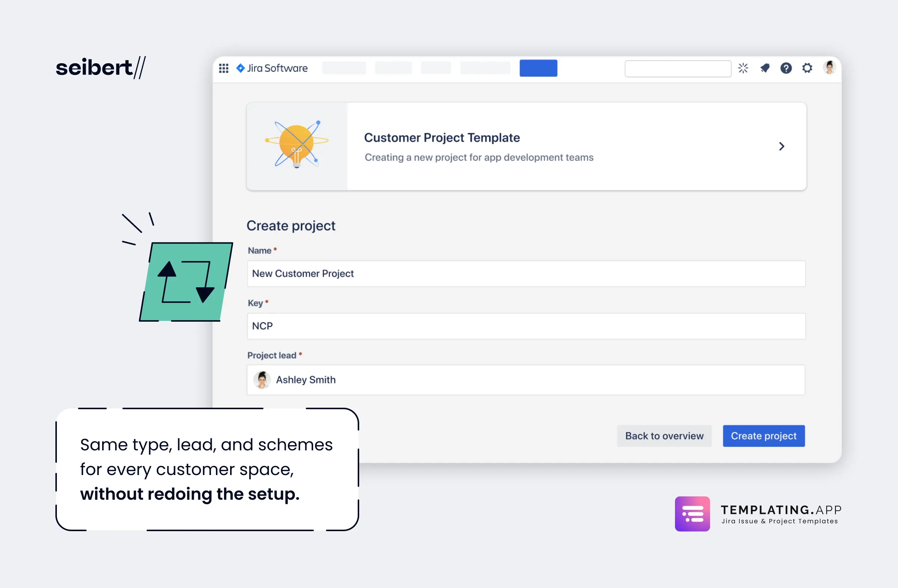The height and width of the screenshot is (588, 898).
Task: Click the lightbulb template illustration
Action: 297,144
